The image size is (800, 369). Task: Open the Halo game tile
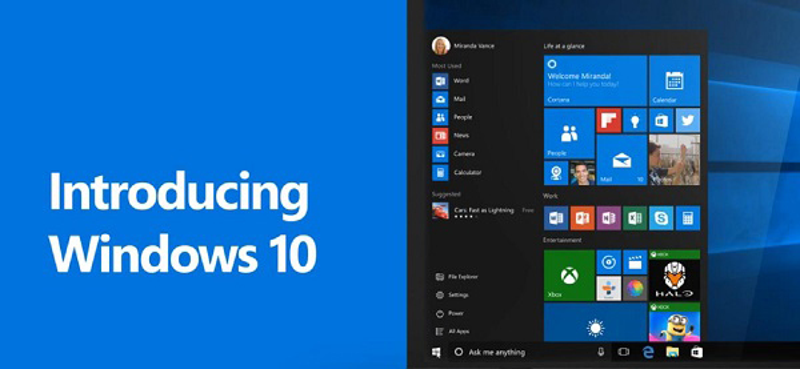(674, 275)
